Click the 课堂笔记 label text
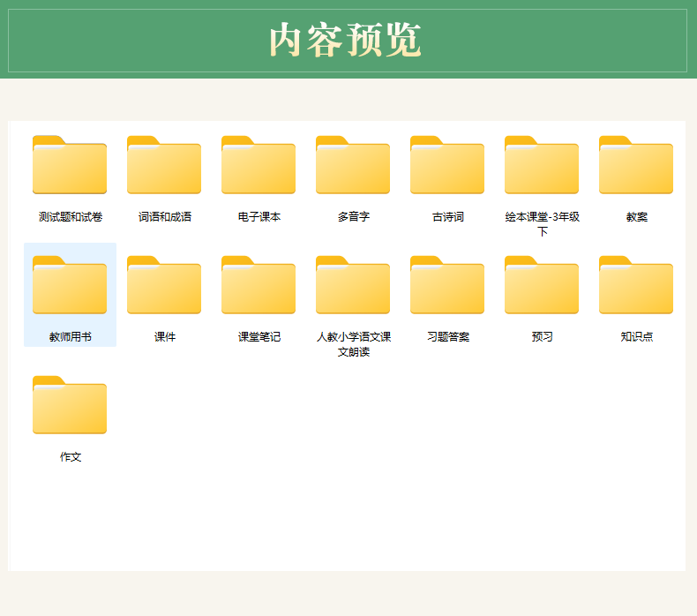 259,337
